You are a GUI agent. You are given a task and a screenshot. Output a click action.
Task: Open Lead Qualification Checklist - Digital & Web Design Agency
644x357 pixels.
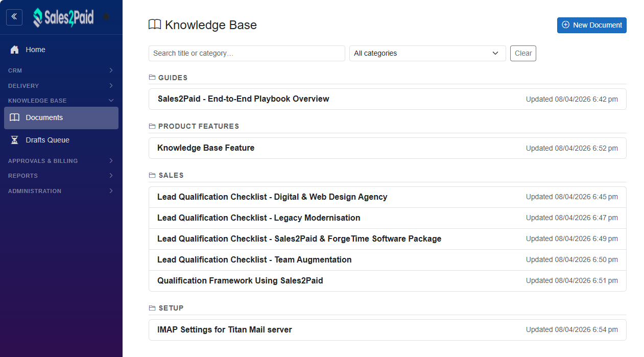387,197
